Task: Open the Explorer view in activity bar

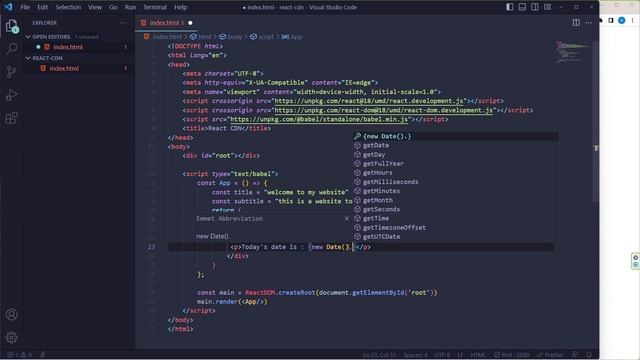Action: click(x=11, y=26)
